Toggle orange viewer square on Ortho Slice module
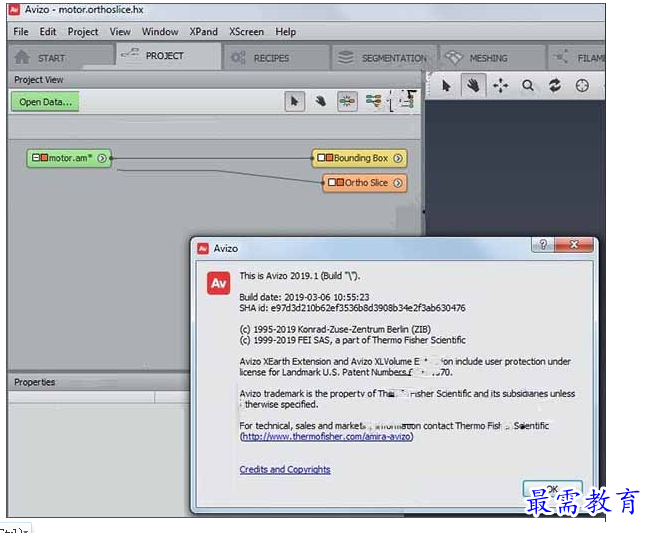 [x=340, y=182]
